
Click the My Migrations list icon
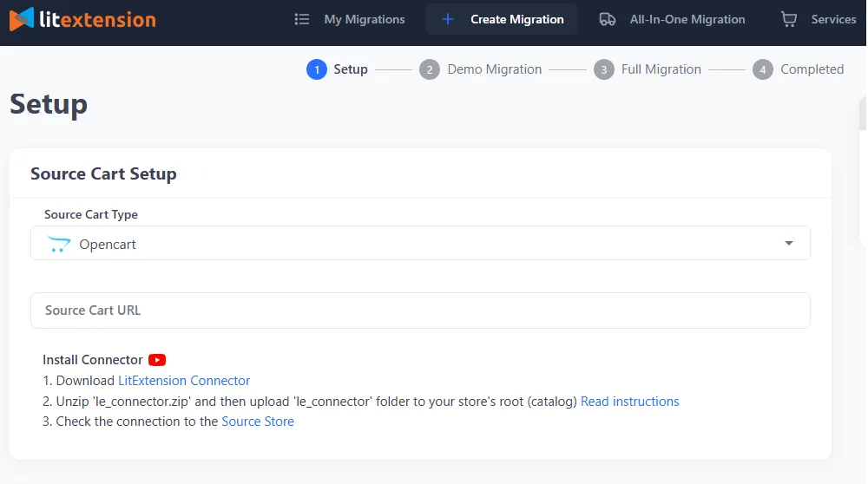[x=302, y=19]
